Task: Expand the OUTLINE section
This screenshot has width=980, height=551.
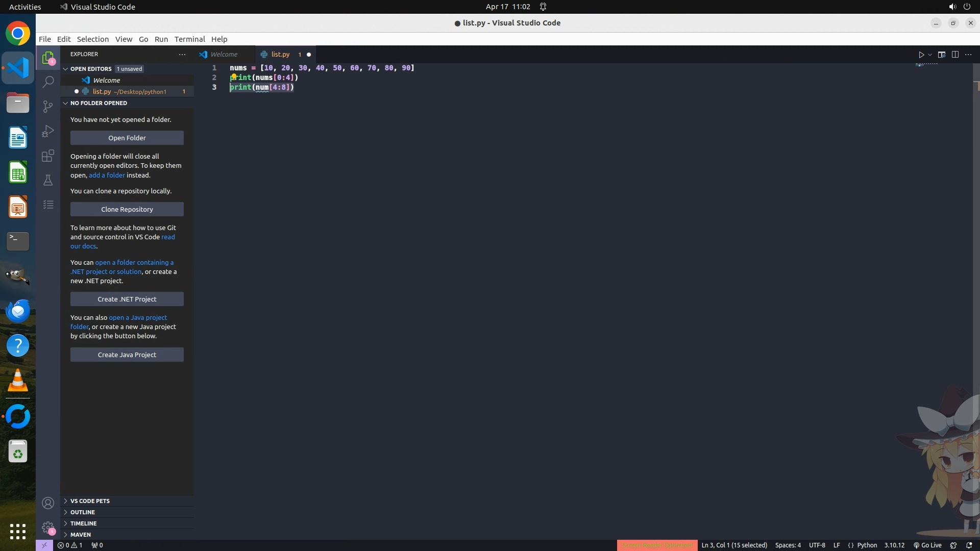Action: tap(83, 512)
